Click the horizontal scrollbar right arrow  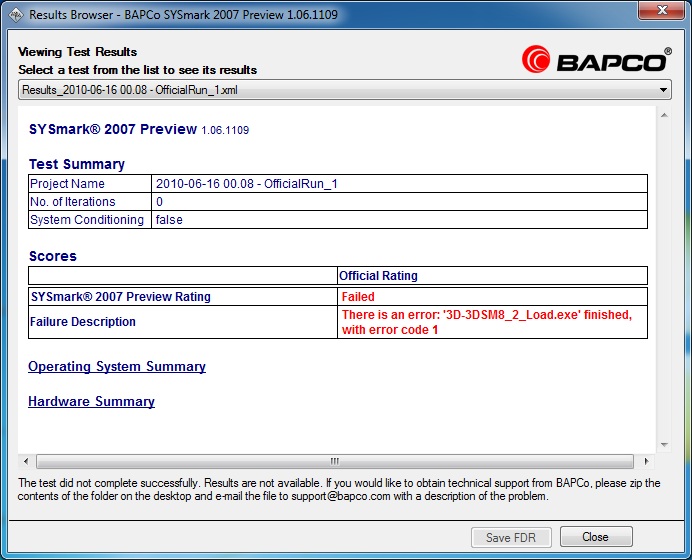(646, 461)
